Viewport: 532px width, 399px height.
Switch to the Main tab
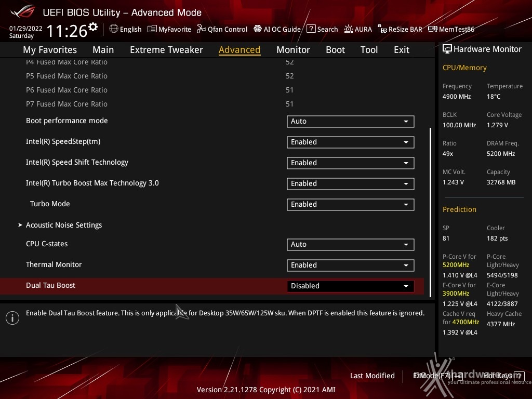(103, 50)
